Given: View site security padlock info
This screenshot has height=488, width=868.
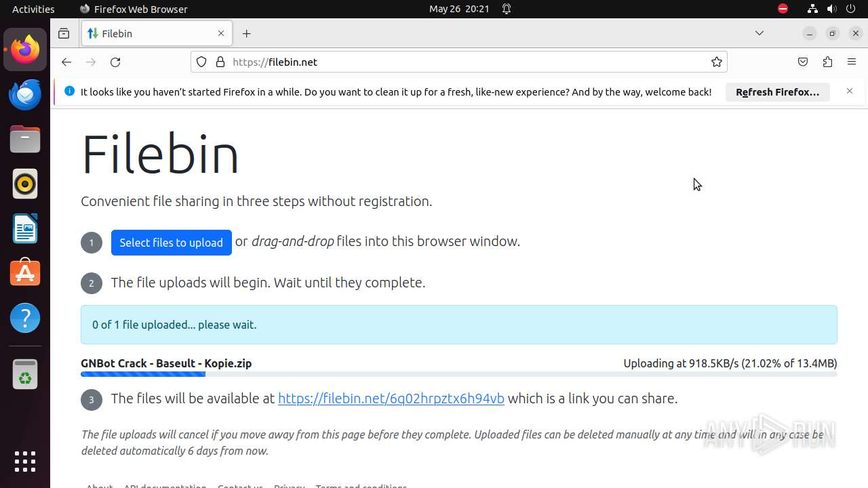Looking at the screenshot, I should [x=220, y=62].
